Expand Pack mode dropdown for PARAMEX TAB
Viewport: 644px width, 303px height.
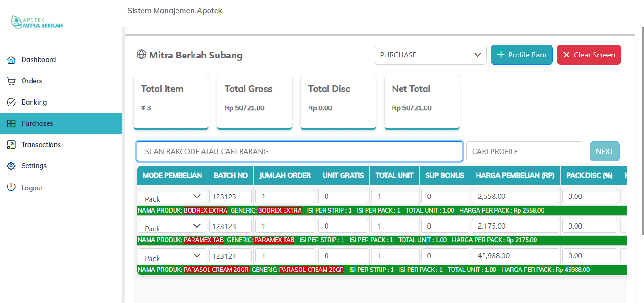[x=172, y=226]
